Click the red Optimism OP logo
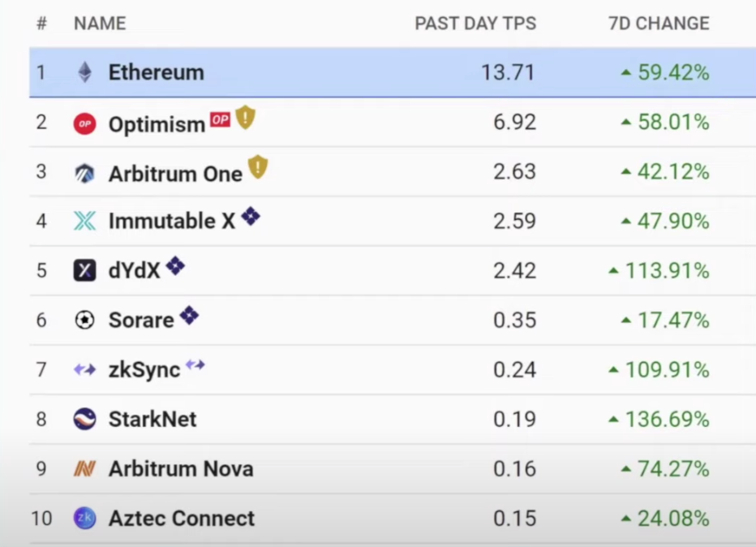The width and height of the screenshot is (756, 547). (84, 124)
